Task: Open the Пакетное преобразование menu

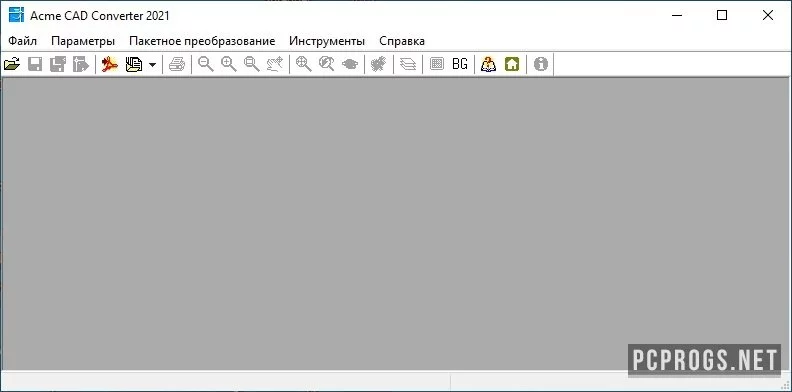Action: tap(202, 41)
